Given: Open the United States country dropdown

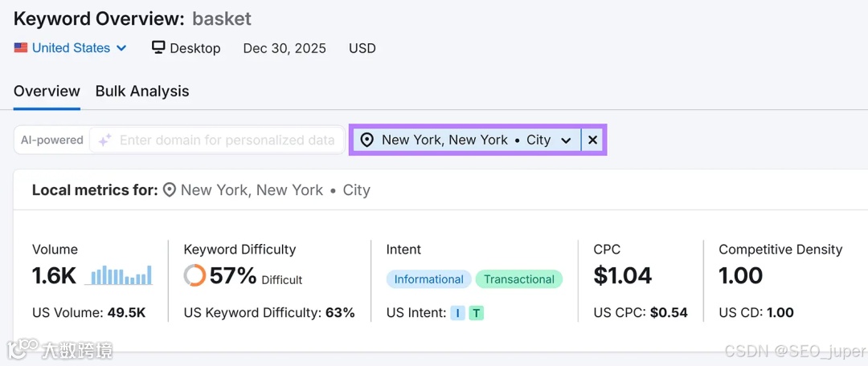Looking at the screenshot, I should pos(71,48).
